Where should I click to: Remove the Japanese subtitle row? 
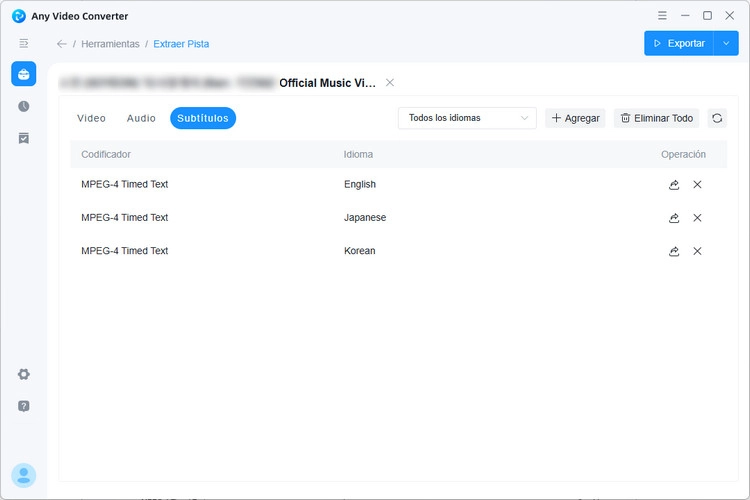click(x=697, y=218)
